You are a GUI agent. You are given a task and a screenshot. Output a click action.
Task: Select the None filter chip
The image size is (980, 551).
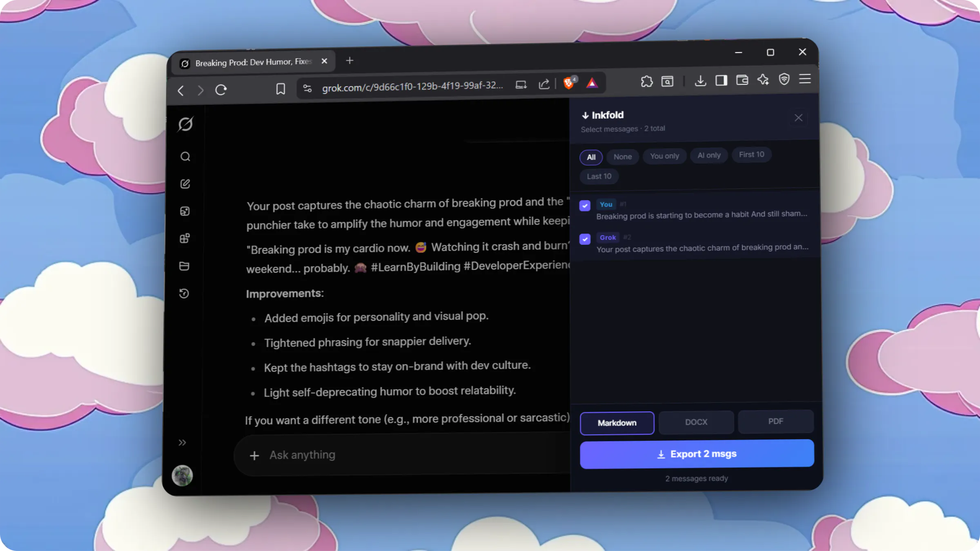point(622,157)
